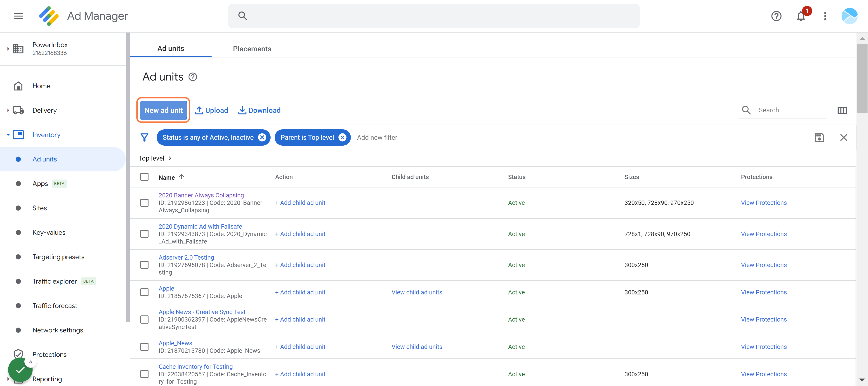Click the Add new filter field
Viewport: 868px width, 386px height.
coord(377,137)
